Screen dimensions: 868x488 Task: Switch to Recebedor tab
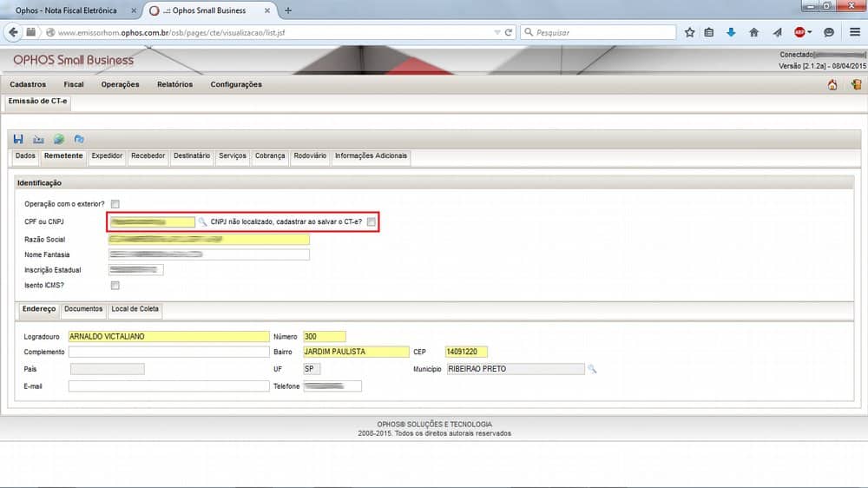[148, 156]
